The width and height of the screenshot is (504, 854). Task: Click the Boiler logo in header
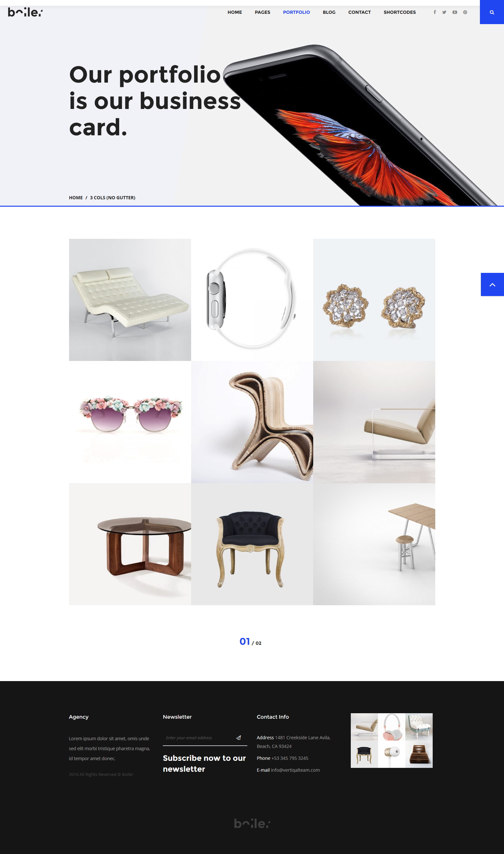tap(25, 13)
